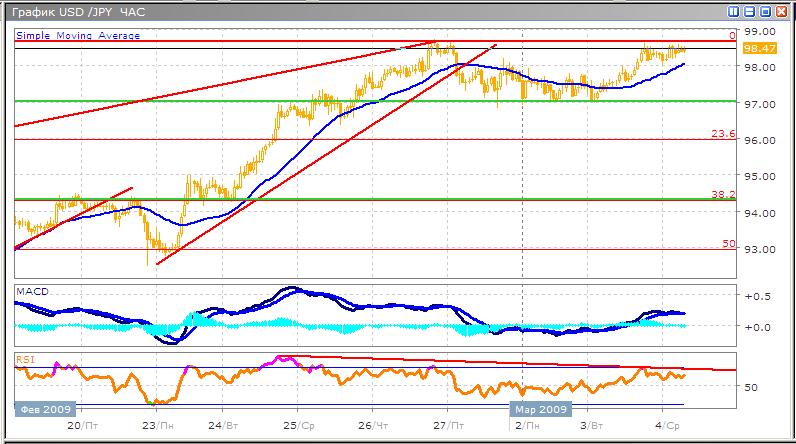Image resolution: width=796 pixels, height=444 pixels.
Task: Click the vertical split window icon
Action: coord(734,12)
